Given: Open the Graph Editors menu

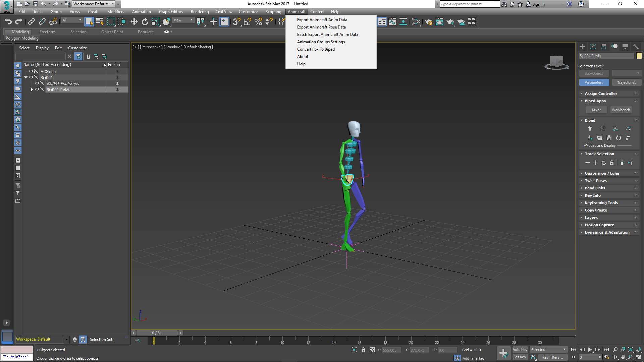Looking at the screenshot, I should [171, 12].
